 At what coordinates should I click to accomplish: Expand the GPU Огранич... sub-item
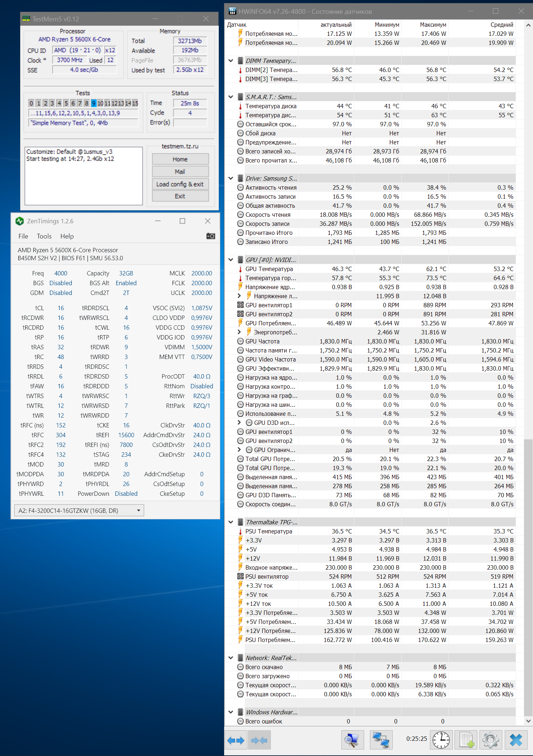tap(239, 450)
